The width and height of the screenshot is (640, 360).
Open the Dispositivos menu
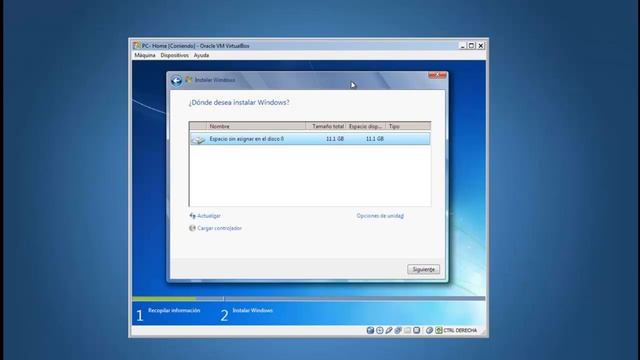point(175,55)
